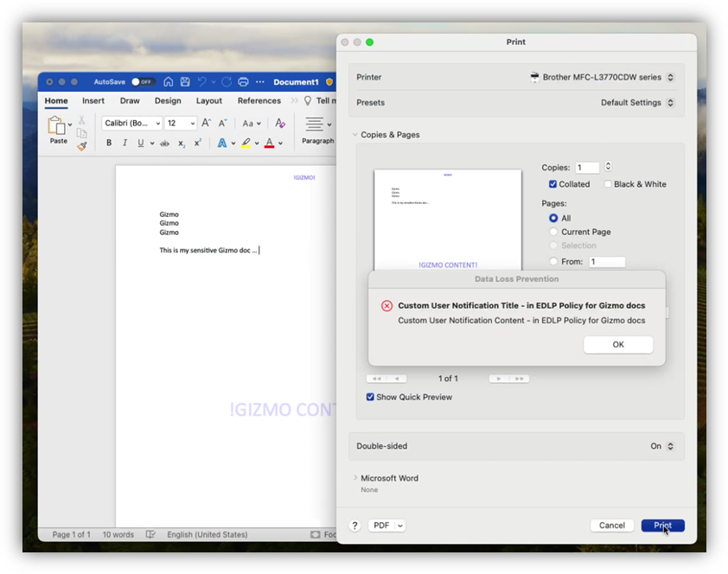Click the Cut scissors icon
The image size is (728, 574).
(x=82, y=120)
